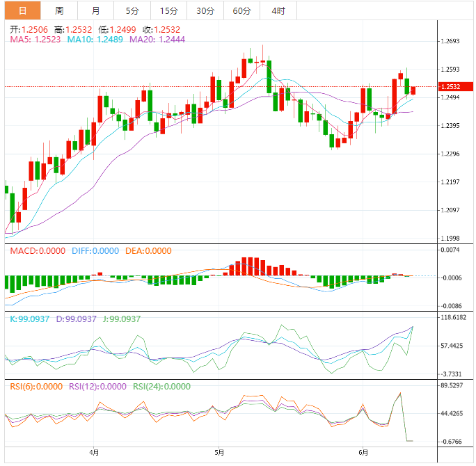The width and height of the screenshot is (476, 466).
Task: Choose the 60分 timeframe tab
Action: coord(241,10)
